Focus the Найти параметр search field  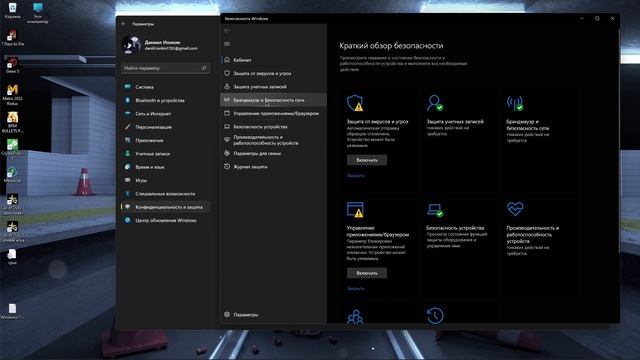point(165,68)
